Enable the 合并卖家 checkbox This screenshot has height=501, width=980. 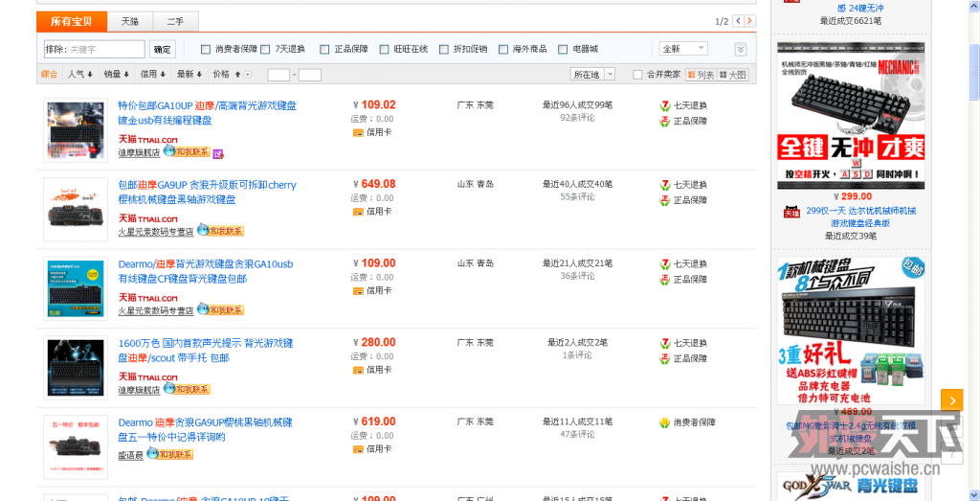637,75
